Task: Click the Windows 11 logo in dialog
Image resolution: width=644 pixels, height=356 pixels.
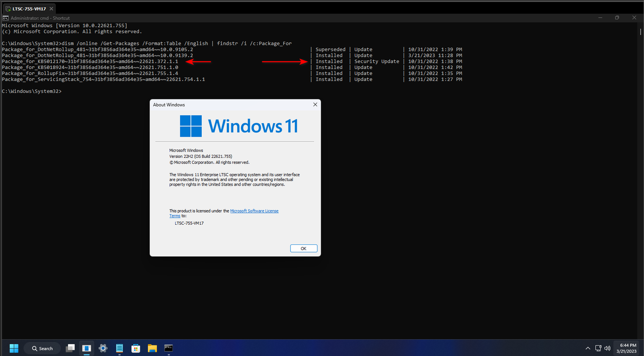Action: tap(238, 126)
